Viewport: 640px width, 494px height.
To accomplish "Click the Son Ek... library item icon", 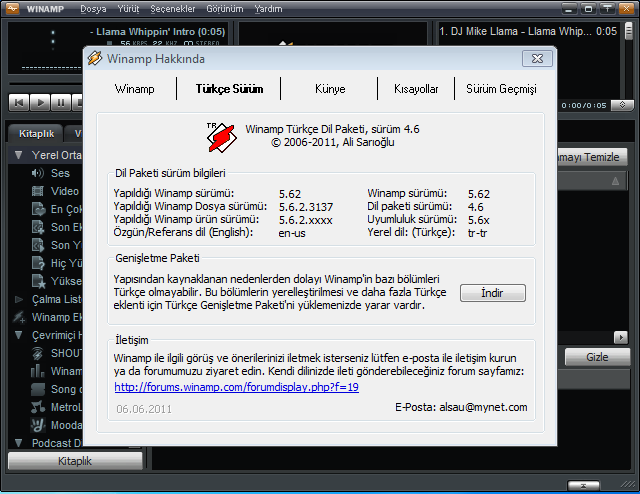I will point(38,227).
